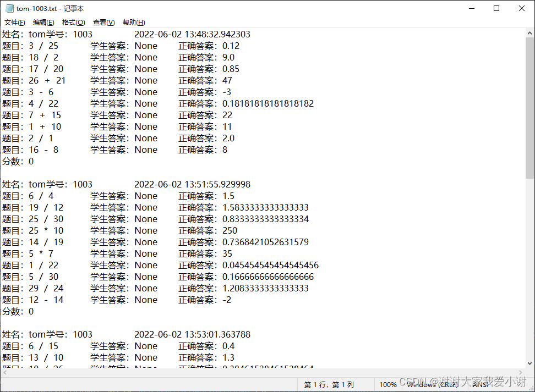This screenshot has width=535, height=392.
Task: Open the 编辑(E) Edit menu
Action: (43, 22)
